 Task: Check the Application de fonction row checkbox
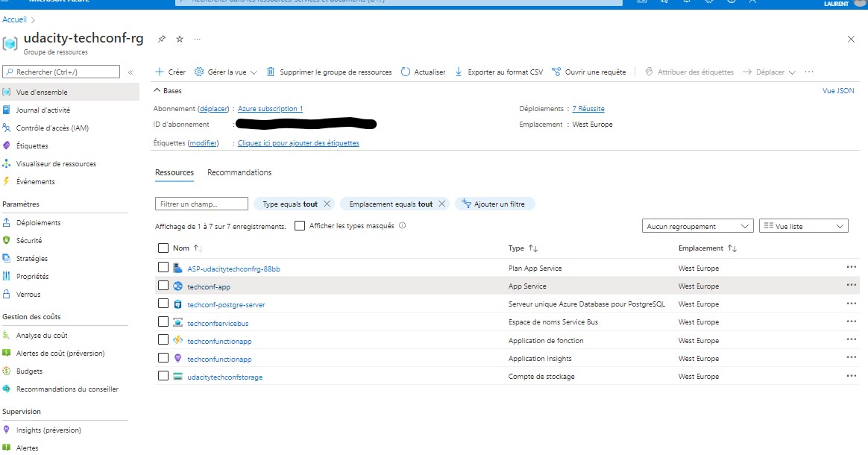point(163,339)
